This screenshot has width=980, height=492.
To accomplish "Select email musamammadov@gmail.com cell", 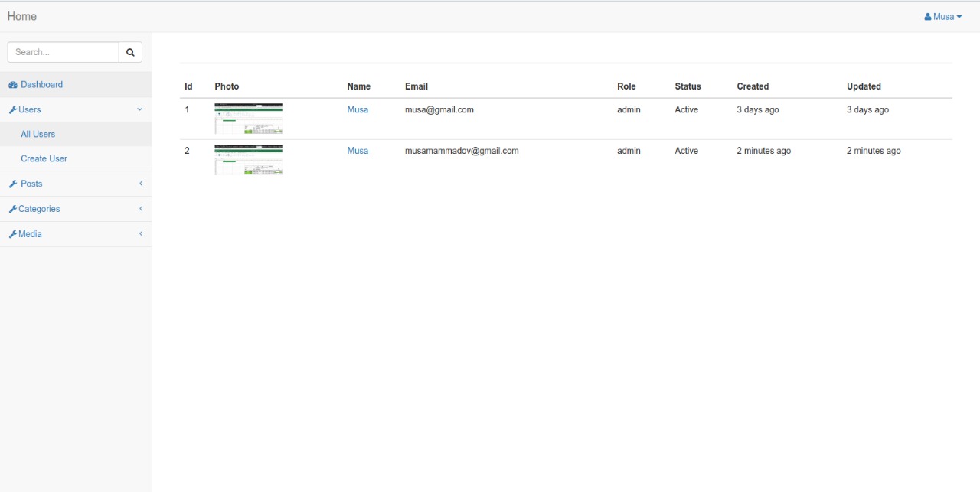I will (x=462, y=151).
